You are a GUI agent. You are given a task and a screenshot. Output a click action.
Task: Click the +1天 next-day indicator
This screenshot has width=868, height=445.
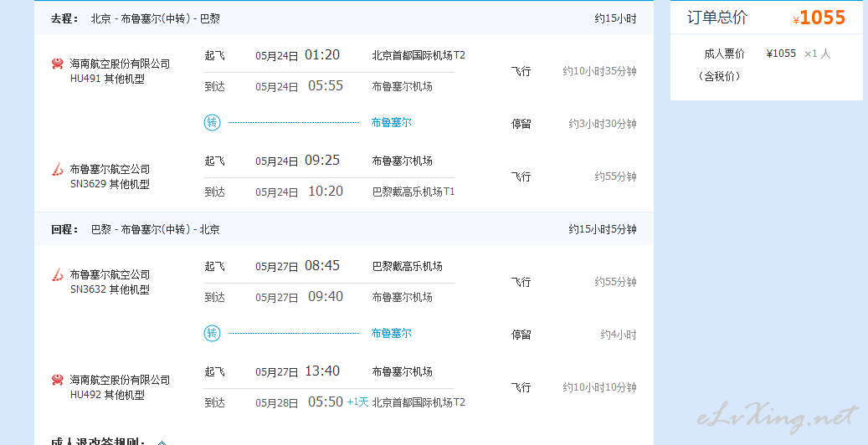(x=357, y=402)
